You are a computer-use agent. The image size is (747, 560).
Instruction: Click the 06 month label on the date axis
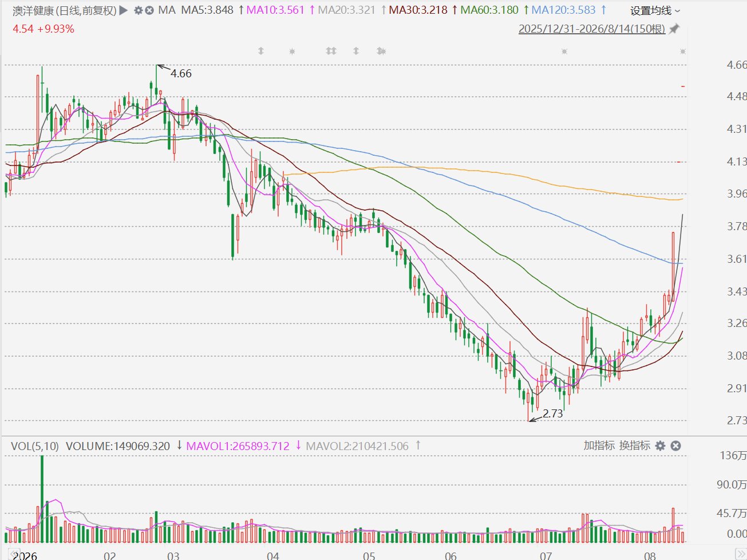point(450,555)
